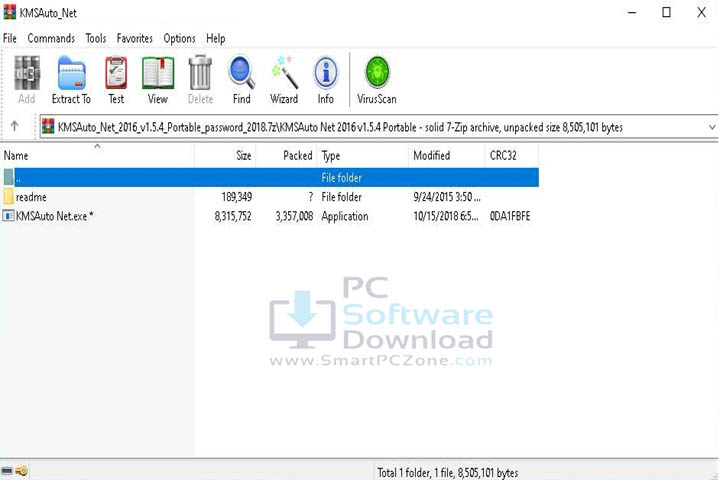
Task: Open the Help menu
Action: coord(215,38)
